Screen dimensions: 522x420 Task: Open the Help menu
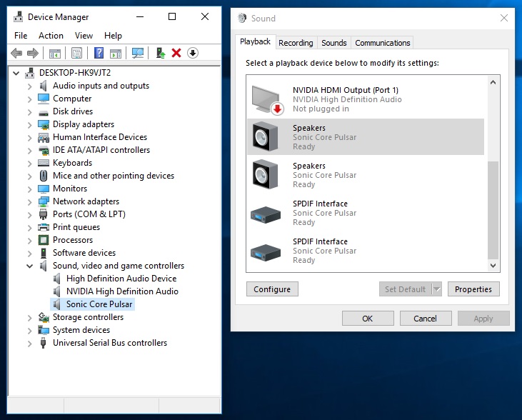[x=113, y=36]
